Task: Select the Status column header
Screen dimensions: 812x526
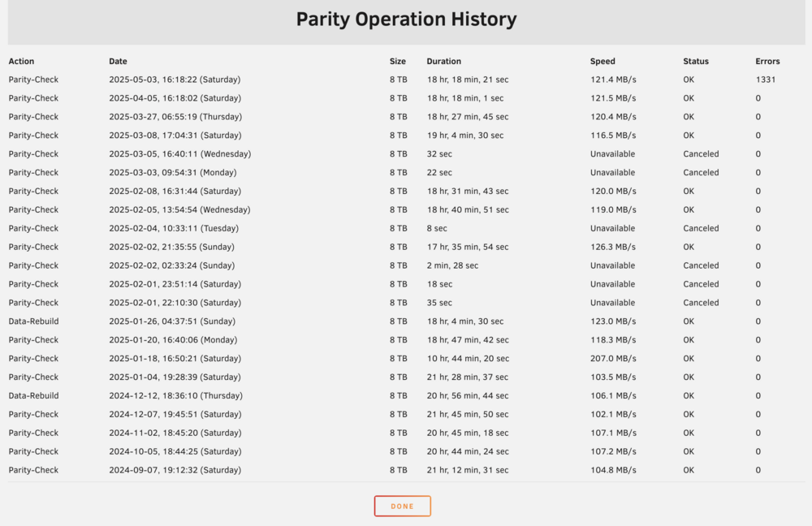Action: [x=696, y=61]
